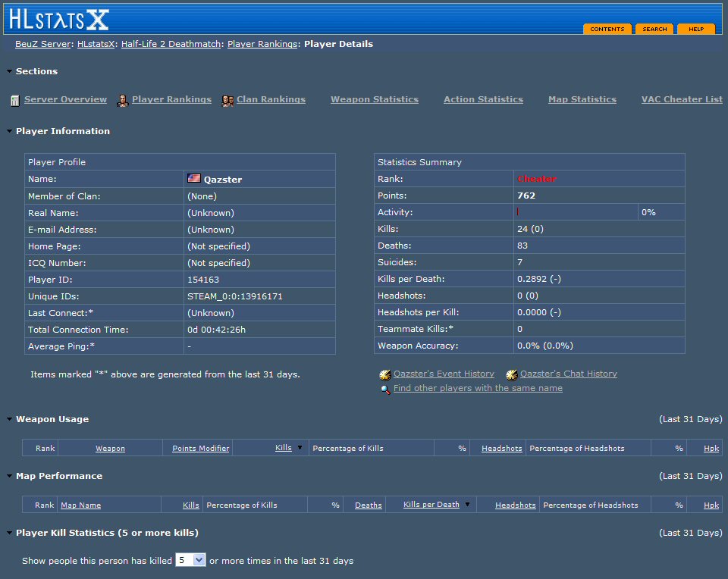Sort Weapon Usage by Kills
728x579 pixels.
tap(283, 448)
